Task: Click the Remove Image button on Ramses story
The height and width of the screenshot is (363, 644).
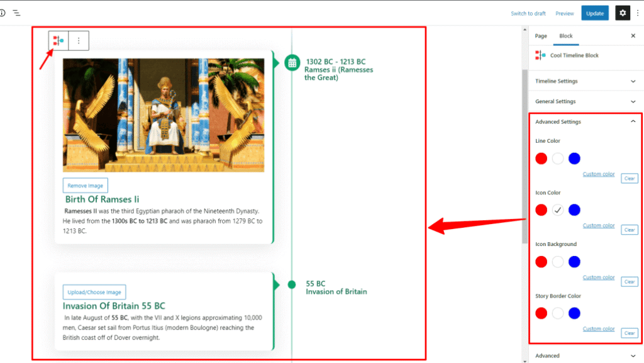Action: (x=85, y=185)
